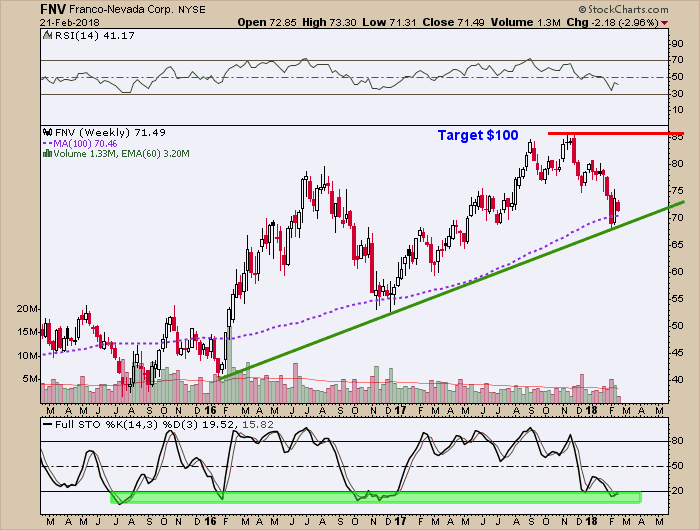Click the Open 72.85 value
Screen dimensions: 700x530
click(x=267, y=22)
